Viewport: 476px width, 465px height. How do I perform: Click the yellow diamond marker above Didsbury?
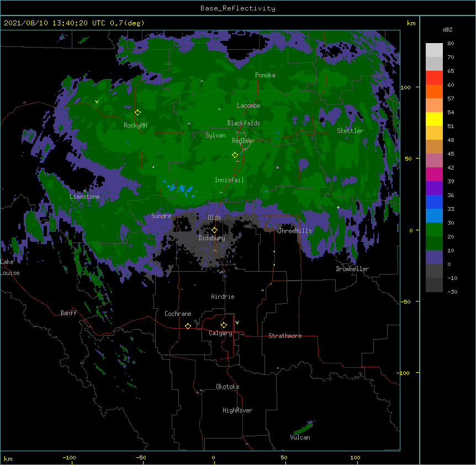[x=214, y=230]
